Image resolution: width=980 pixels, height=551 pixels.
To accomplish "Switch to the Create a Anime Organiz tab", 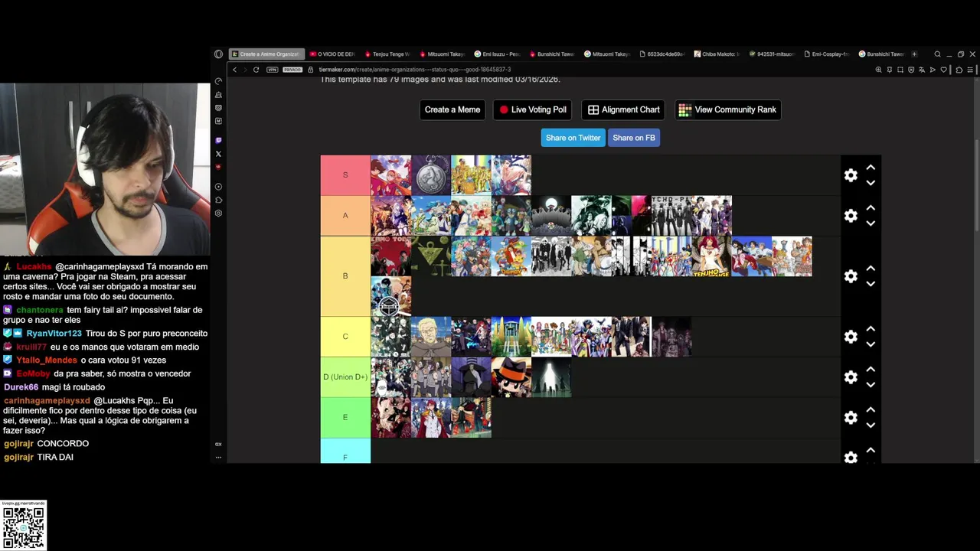I will click(266, 54).
